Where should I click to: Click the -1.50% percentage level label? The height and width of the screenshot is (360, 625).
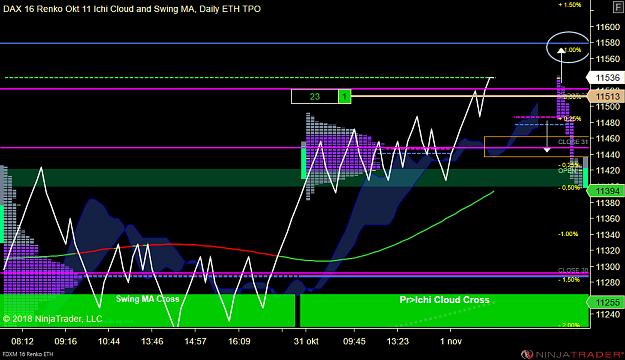[569, 280]
